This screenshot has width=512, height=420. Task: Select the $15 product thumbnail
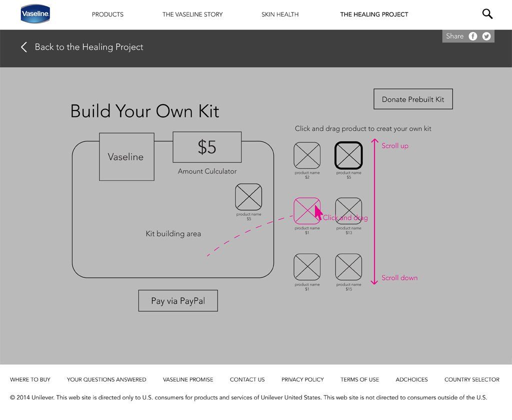pos(348,267)
